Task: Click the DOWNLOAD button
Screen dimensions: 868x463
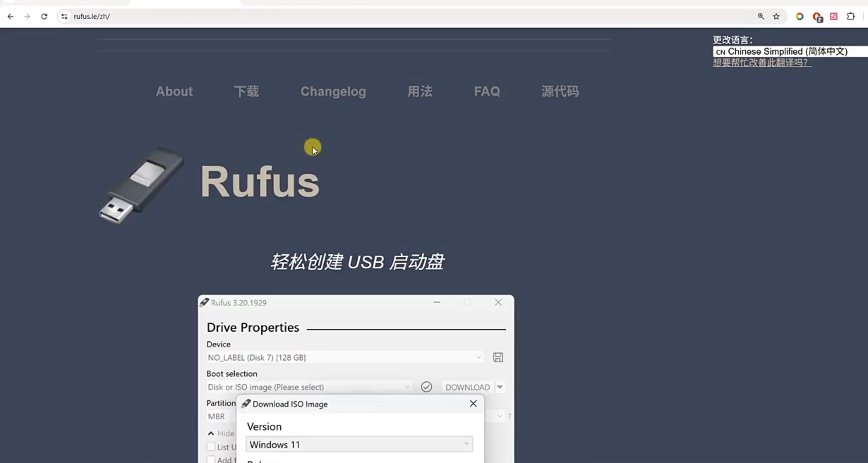Action: (468, 387)
